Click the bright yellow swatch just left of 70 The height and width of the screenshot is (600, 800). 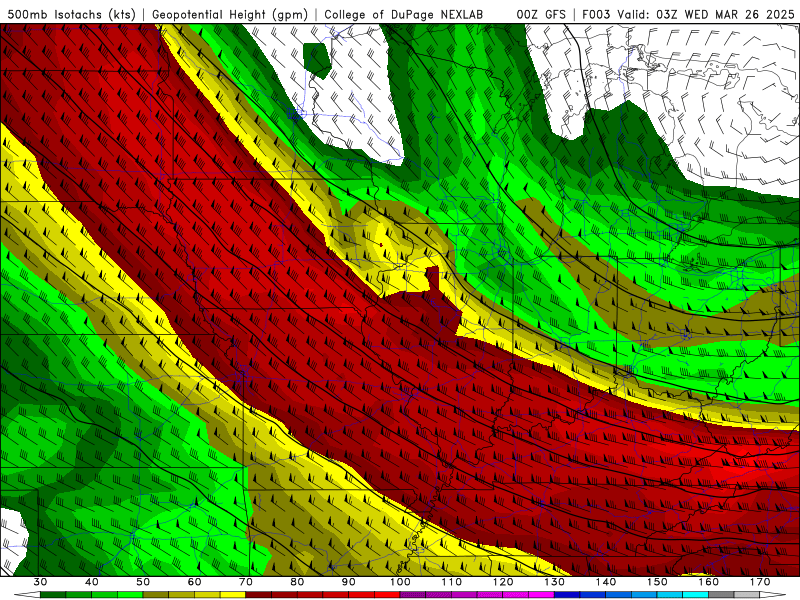click(233, 595)
